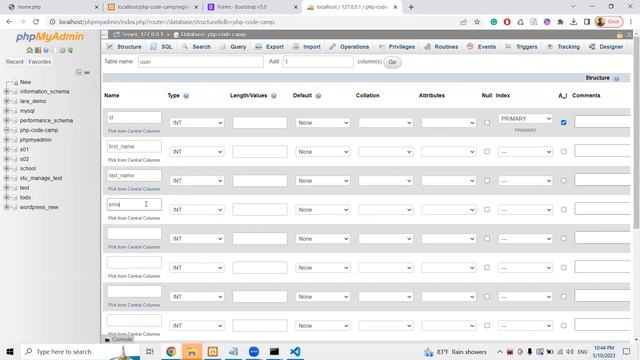The width and height of the screenshot is (640, 360).
Task: Toggle Null checkbox for the email row
Action: pos(487,209)
